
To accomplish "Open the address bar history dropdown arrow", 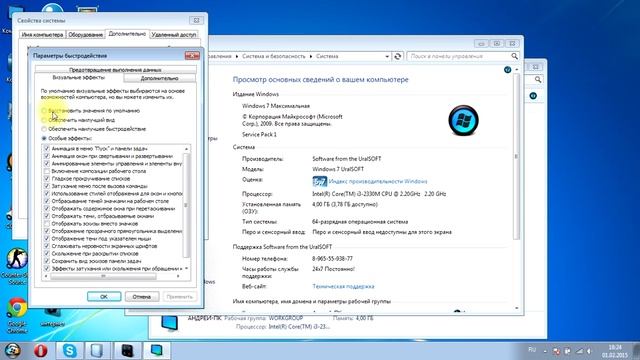I will click(387, 56).
